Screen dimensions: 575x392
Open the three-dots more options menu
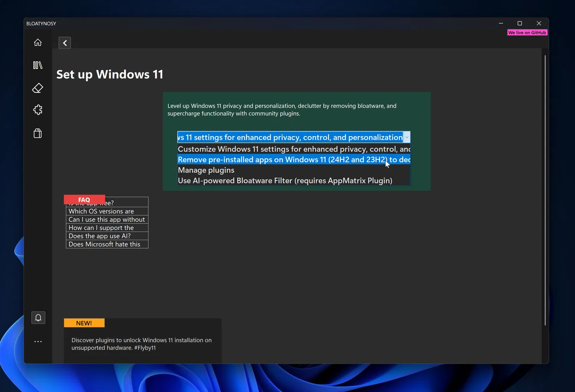[x=38, y=341]
